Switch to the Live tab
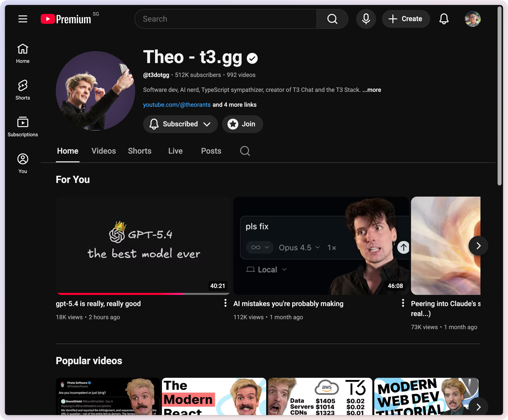508x420 pixels. (x=175, y=151)
